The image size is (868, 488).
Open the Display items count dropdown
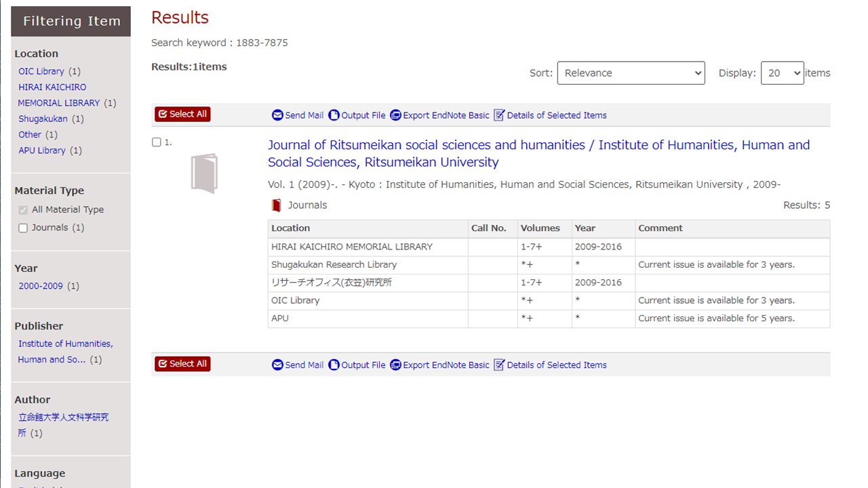[783, 73]
